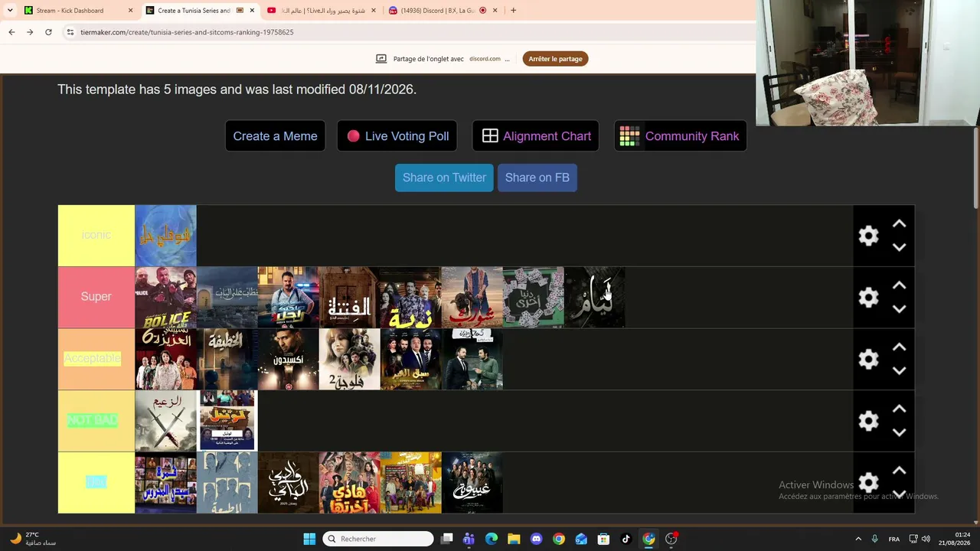Screen dimensions: 980x551
Task: Close the Discord browser tab
Action: [495, 11]
